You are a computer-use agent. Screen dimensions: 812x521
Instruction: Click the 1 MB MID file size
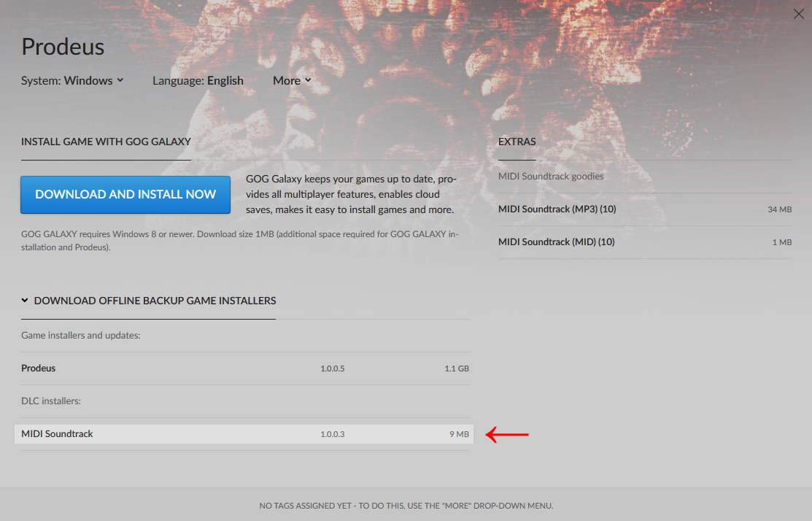782,242
